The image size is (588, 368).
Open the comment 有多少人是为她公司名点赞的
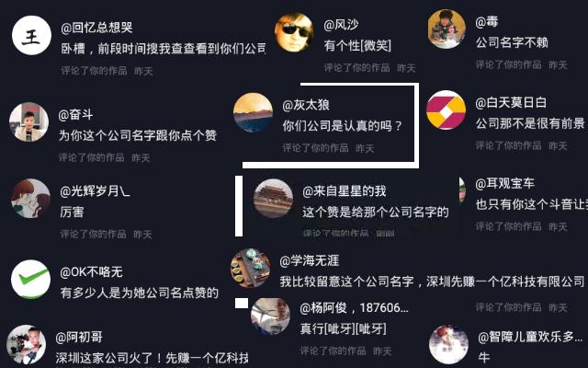pos(139,293)
